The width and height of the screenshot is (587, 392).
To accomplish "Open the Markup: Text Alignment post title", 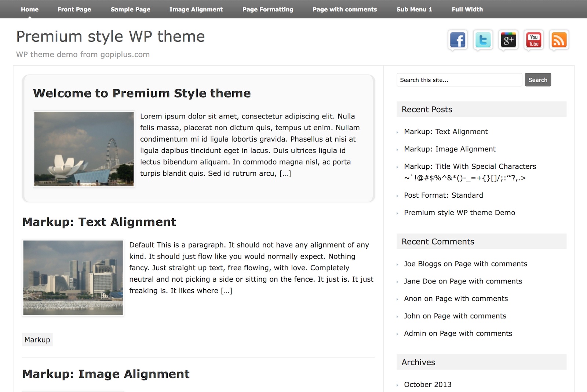I will pos(99,222).
